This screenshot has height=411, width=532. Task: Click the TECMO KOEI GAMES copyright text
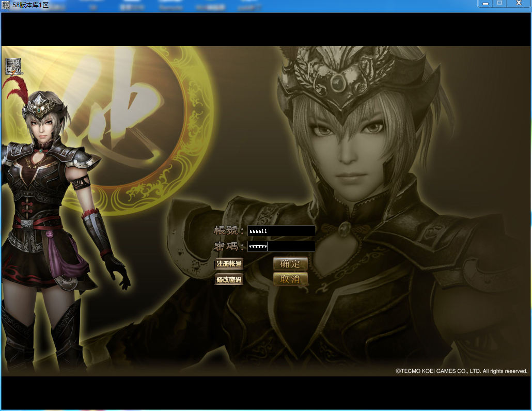pyautogui.click(x=461, y=371)
